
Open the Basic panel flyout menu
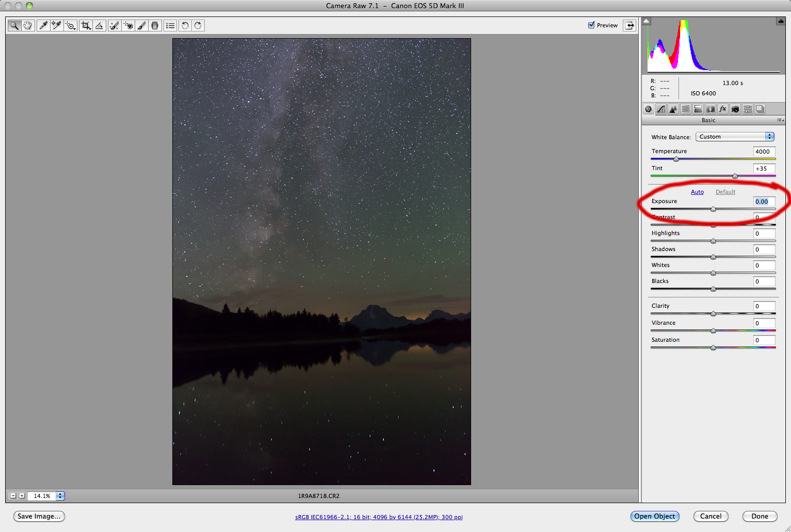point(780,120)
